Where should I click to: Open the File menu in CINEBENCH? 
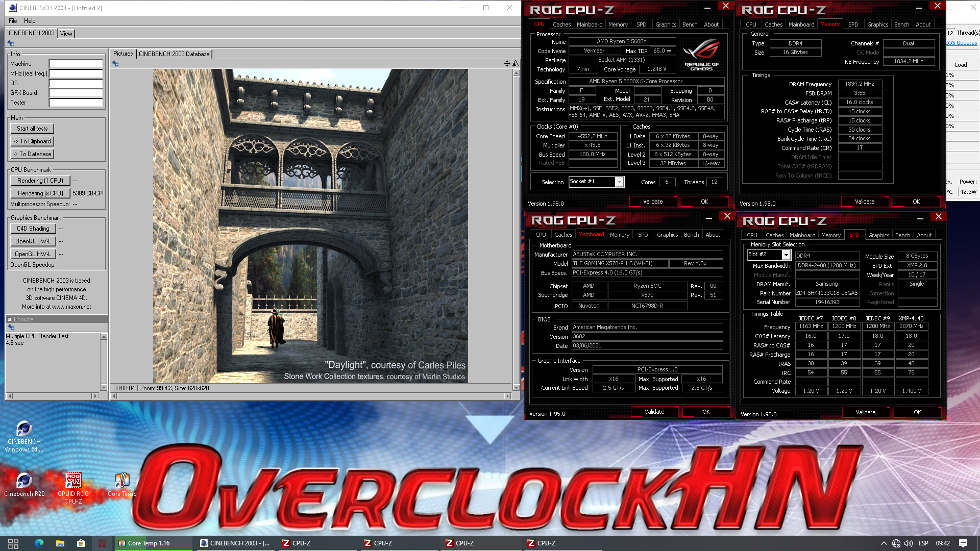pyautogui.click(x=13, y=21)
